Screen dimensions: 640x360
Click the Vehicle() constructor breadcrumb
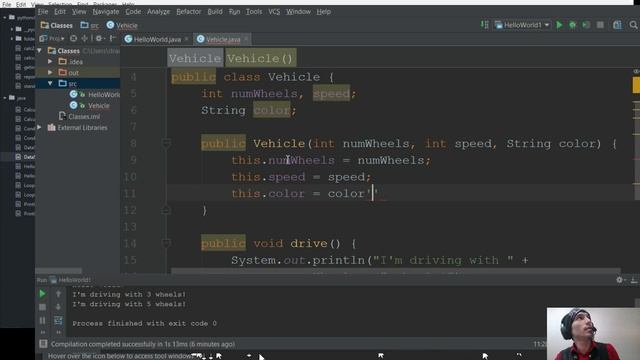pyautogui.click(x=260, y=58)
